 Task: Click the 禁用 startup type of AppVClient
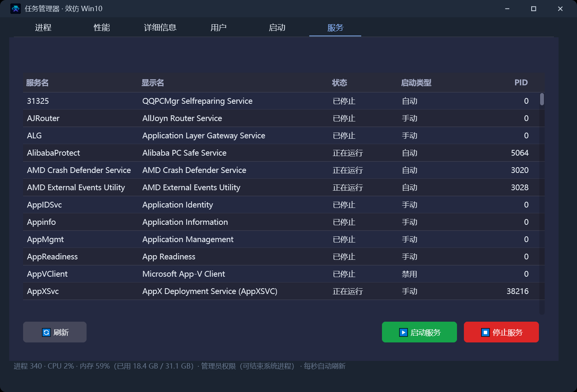pos(409,274)
